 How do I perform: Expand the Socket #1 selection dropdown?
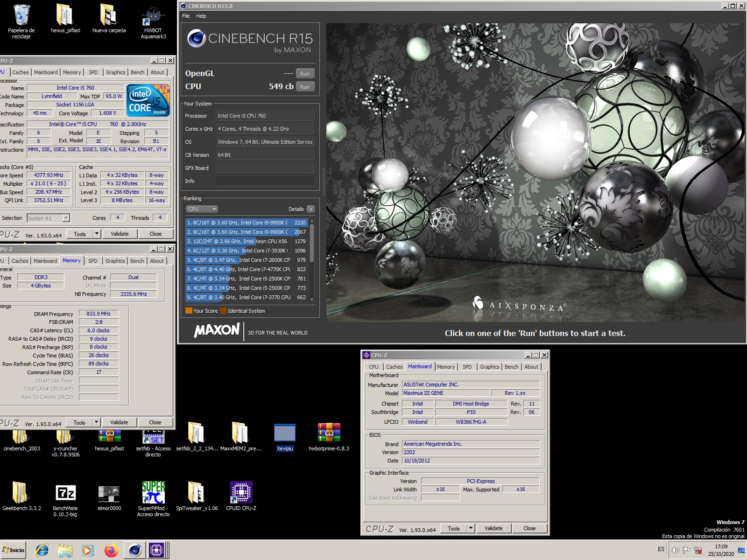tap(66, 218)
